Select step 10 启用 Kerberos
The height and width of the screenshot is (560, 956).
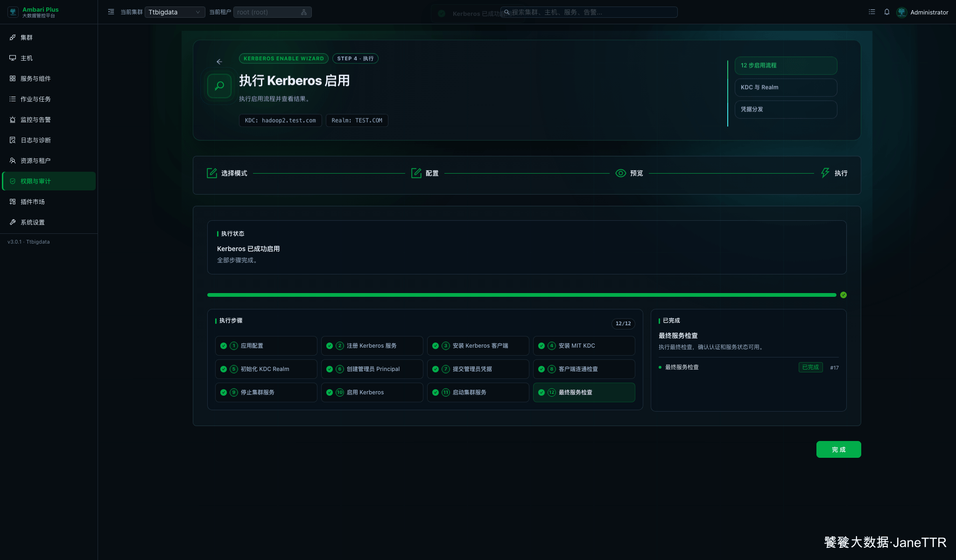(372, 392)
